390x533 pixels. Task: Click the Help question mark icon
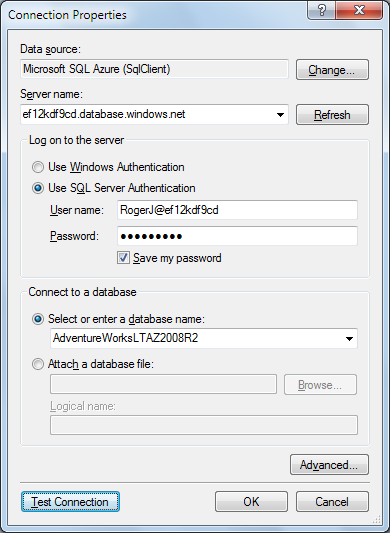pos(321,10)
